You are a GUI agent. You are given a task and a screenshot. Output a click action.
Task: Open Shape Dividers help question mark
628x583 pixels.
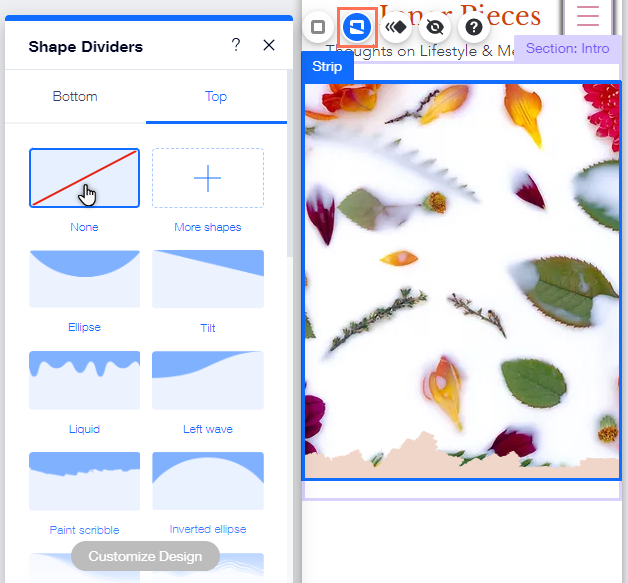click(236, 45)
